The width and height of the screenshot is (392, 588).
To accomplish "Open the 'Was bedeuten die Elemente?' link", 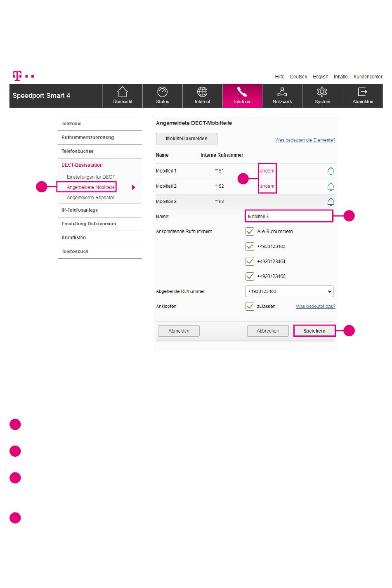I will (x=305, y=140).
